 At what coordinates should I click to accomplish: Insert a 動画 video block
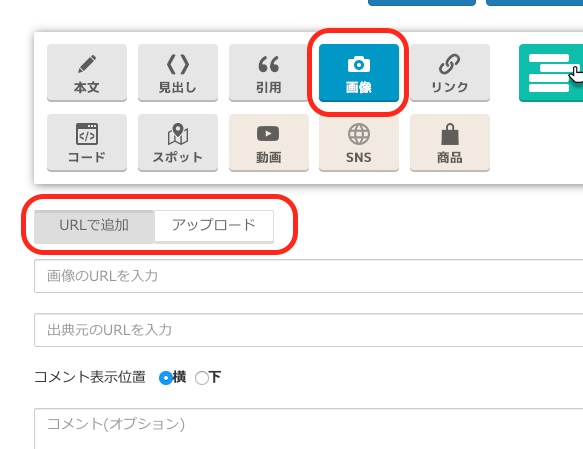click(x=268, y=143)
